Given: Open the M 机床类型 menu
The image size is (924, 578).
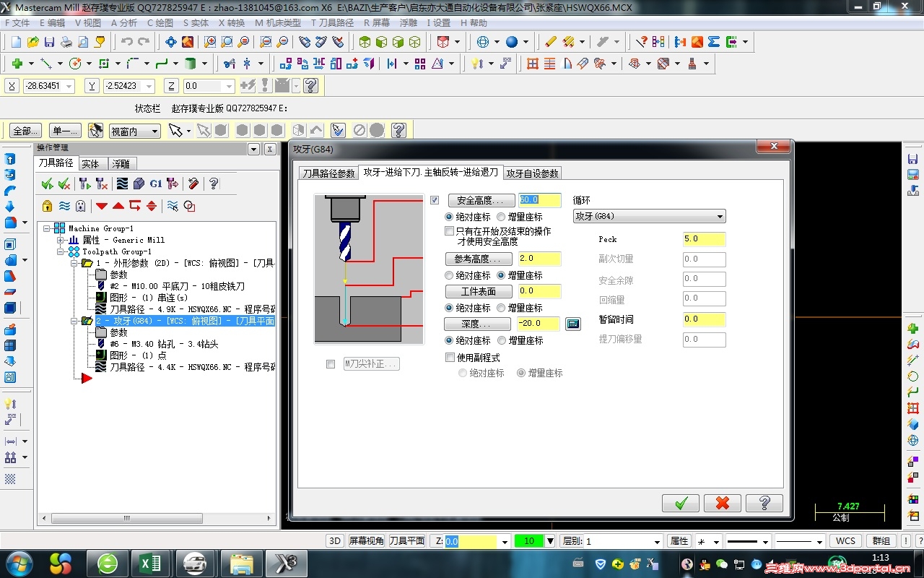Looking at the screenshot, I should pos(278,22).
